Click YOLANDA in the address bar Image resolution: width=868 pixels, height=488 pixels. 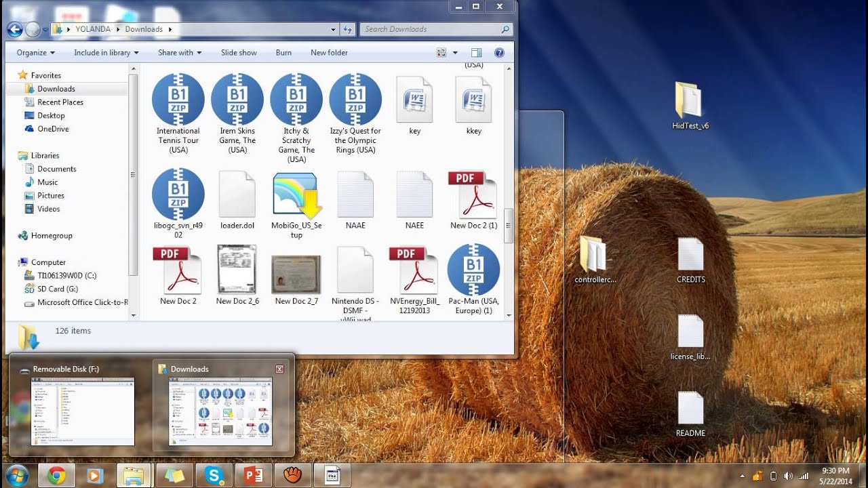(x=94, y=29)
